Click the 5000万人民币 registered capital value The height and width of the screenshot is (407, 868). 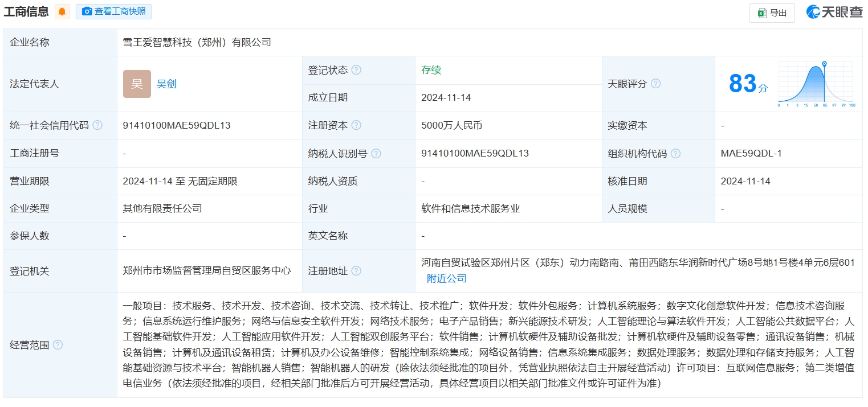[451, 125]
